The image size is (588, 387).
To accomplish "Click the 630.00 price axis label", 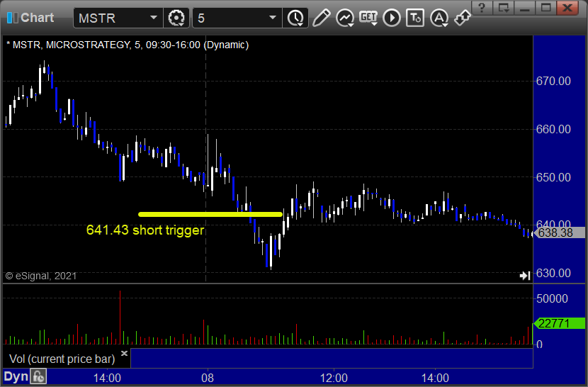I will tap(553, 273).
